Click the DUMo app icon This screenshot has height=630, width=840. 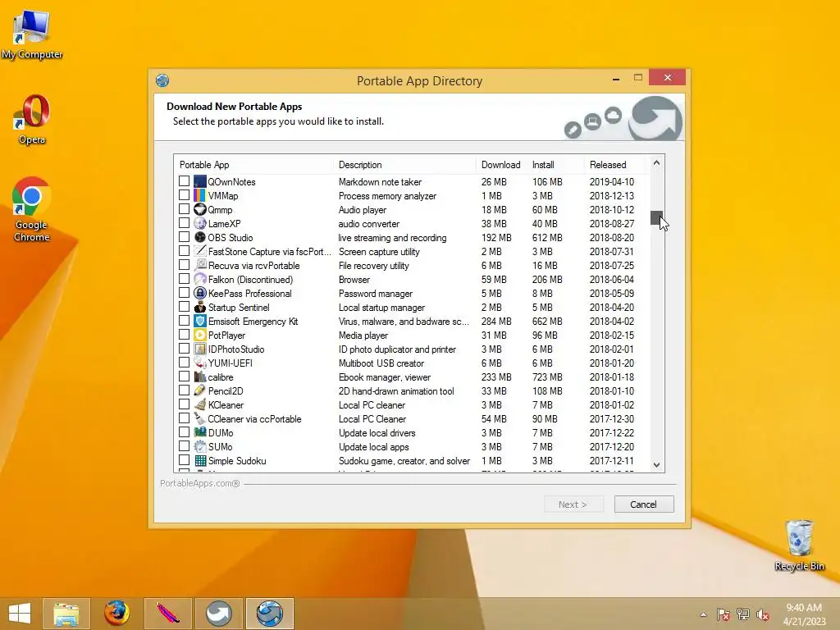click(x=200, y=432)
